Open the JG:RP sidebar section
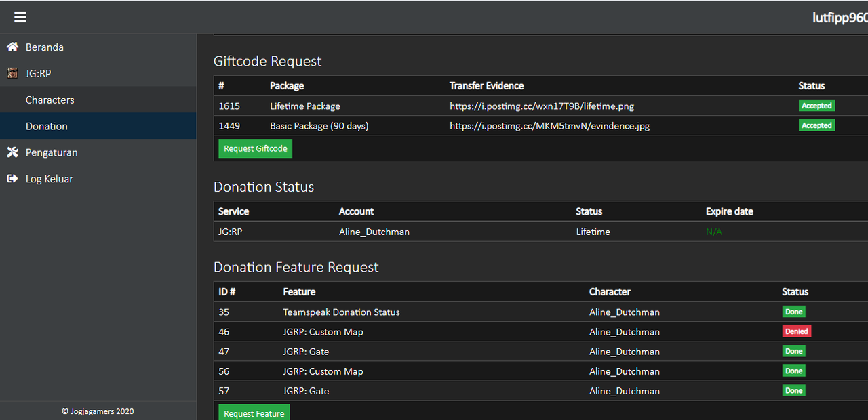This screenshot has height=420, width=868. coord(38,74)
